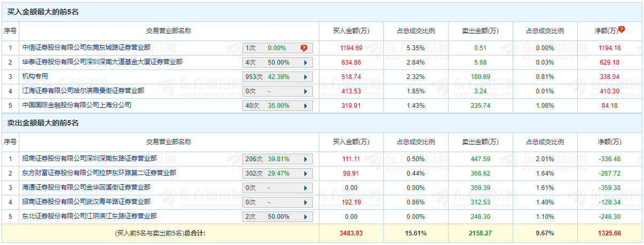Expand arrow in 中国国际金融 40次 35.00% box
The height and width of the screenshot is (245, 644).
[x=305, y=106]
